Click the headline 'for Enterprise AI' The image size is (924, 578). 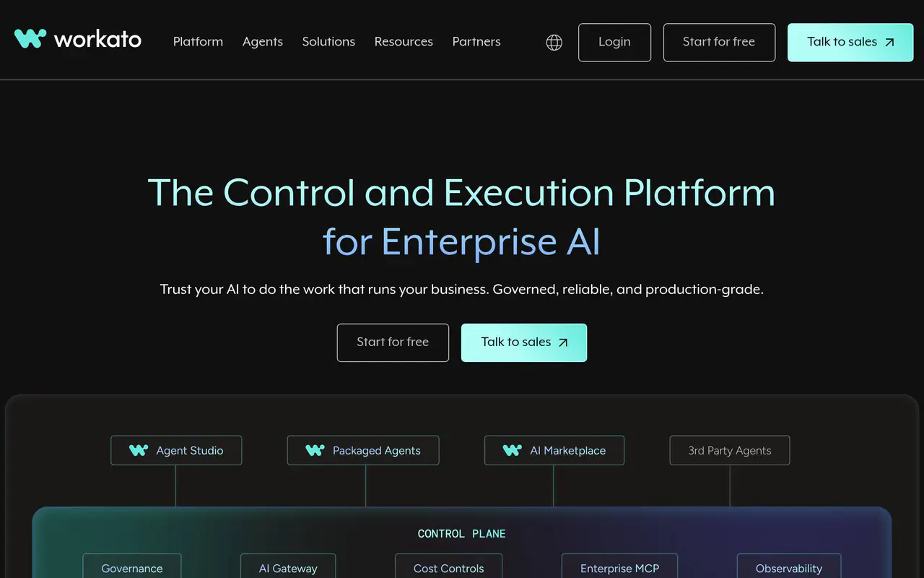click(x=462, y=242)
